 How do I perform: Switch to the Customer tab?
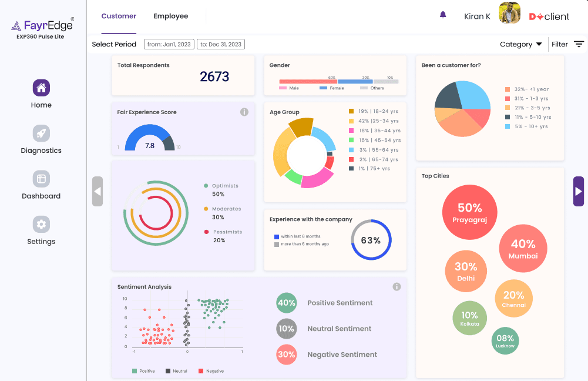click(119, 16)
